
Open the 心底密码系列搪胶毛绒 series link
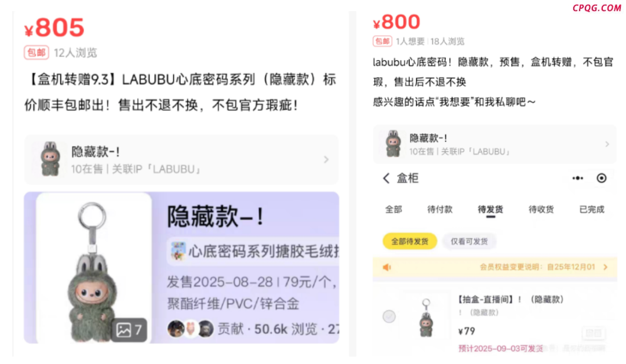[x=253, y=252]
